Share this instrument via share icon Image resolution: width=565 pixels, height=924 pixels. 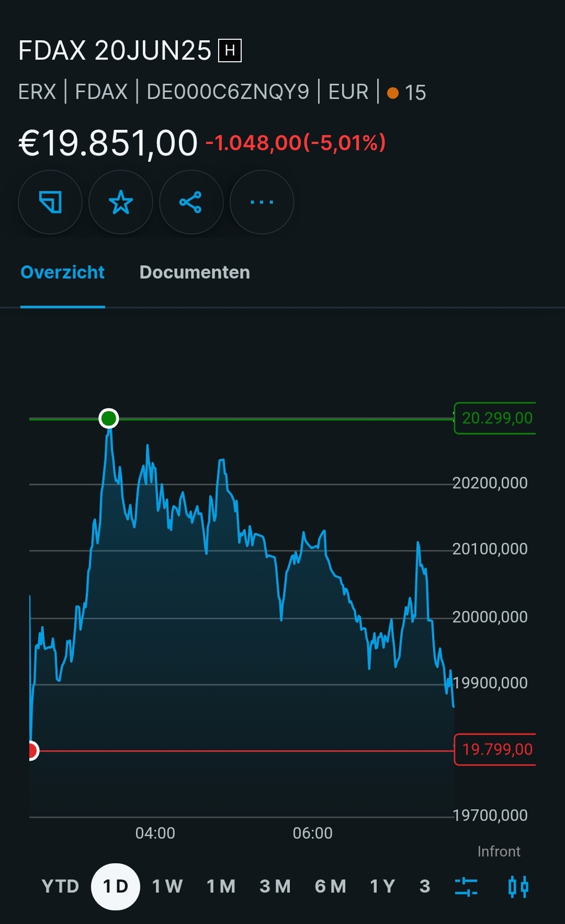191,202
